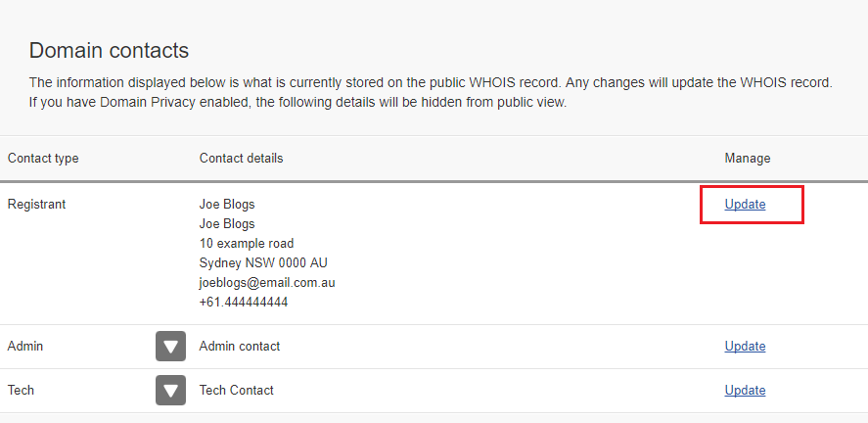The image size is (868, 423).
Task: Expand the Admin contact dropdown arrow
Action: point(170,346)
